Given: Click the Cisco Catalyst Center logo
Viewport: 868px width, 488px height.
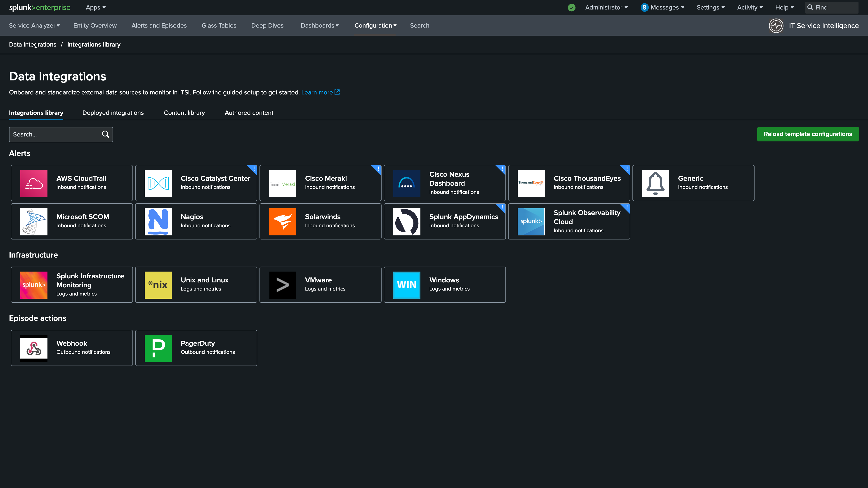Looking at the screenshot, I should pyautogui.click(x=158, y=183).
